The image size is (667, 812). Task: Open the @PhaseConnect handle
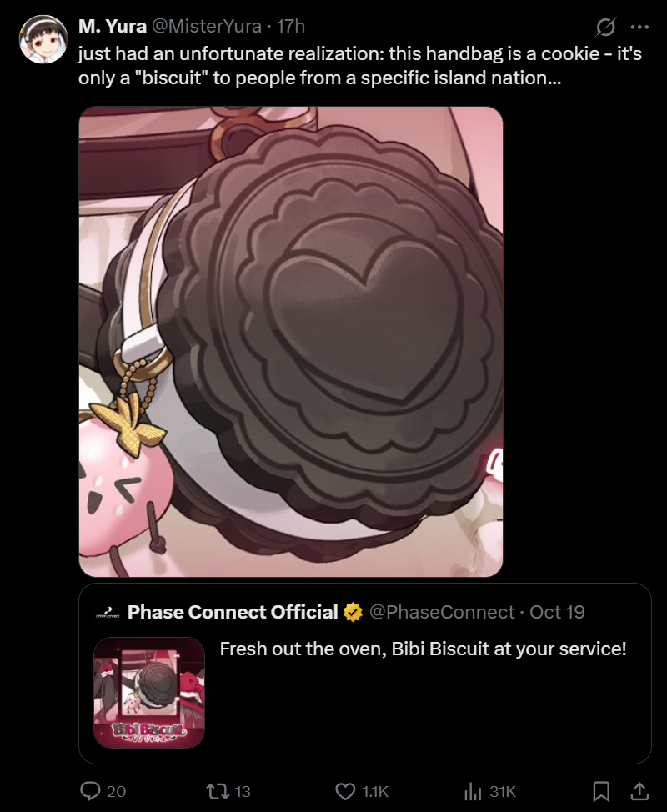(x=442, y=612)
